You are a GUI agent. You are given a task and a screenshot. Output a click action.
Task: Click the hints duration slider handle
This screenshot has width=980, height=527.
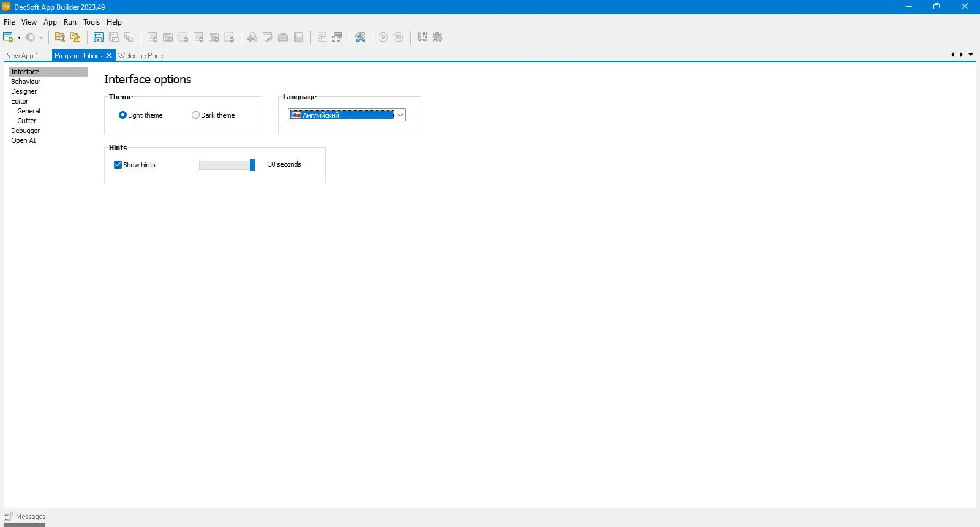252,165
